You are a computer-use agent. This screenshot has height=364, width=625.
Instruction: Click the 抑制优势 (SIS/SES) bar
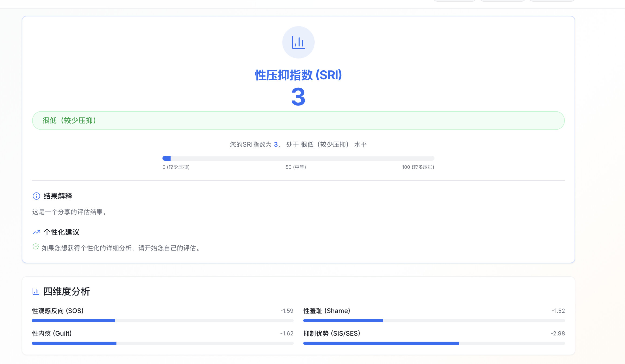click(434, 343)
